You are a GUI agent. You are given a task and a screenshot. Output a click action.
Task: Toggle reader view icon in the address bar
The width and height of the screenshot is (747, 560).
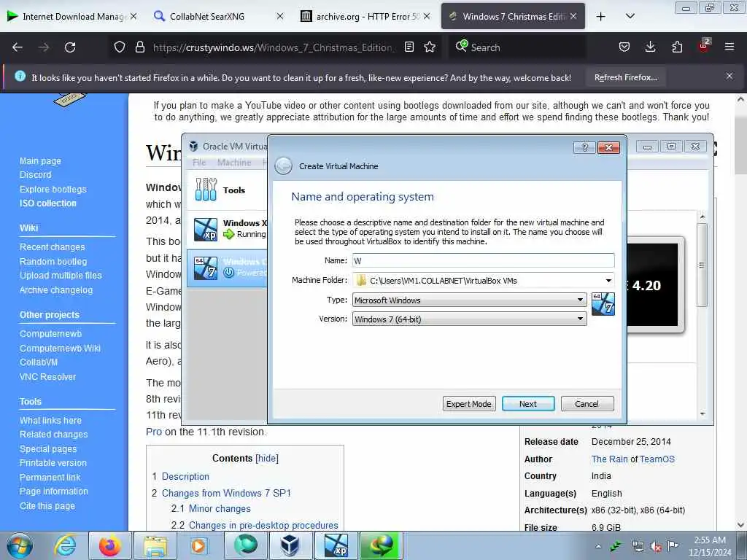(409, 47)
